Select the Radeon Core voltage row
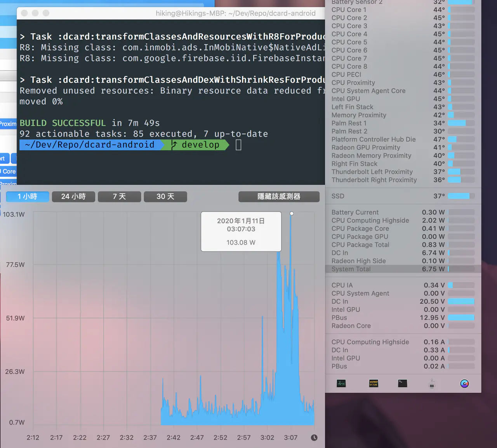The height and width of the screenshot is (448, 497). click(403, 326)
